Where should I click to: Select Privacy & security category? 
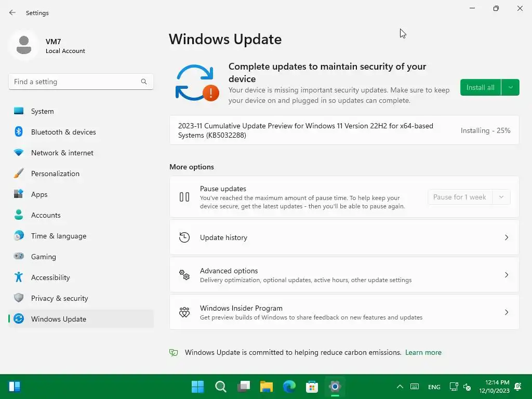click(x=81, y=298)
